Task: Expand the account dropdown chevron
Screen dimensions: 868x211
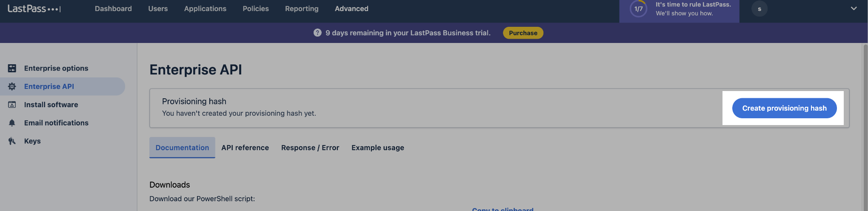Action: pyautogui.click(x=854, y=9)
